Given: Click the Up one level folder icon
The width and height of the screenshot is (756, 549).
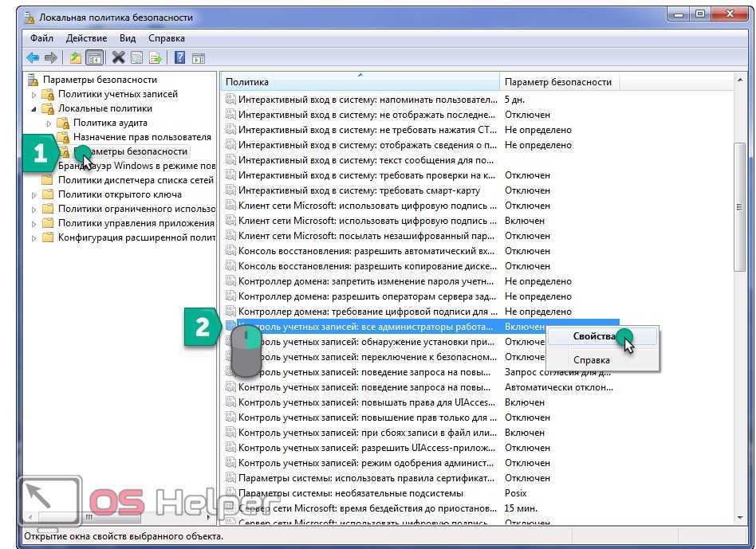Looking at the screenshot, I should point(75,57).
